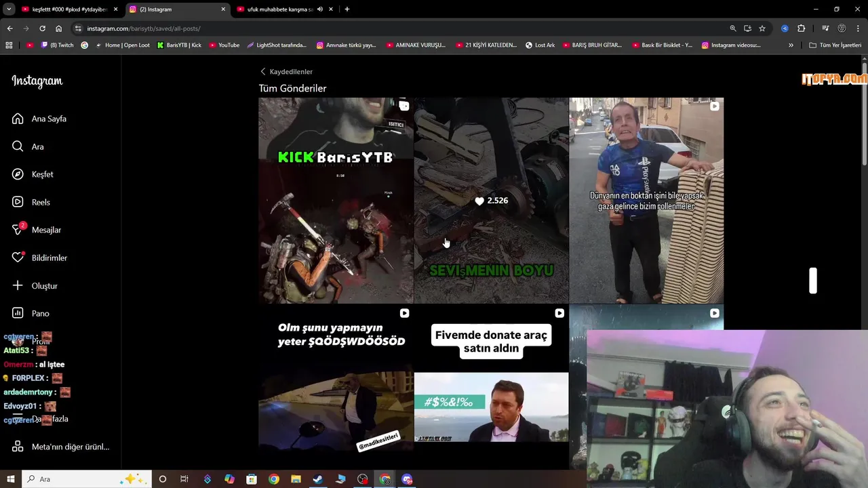The image size is (868, 488).
Task: Open Reels from the sidebar
Action: 31,202
